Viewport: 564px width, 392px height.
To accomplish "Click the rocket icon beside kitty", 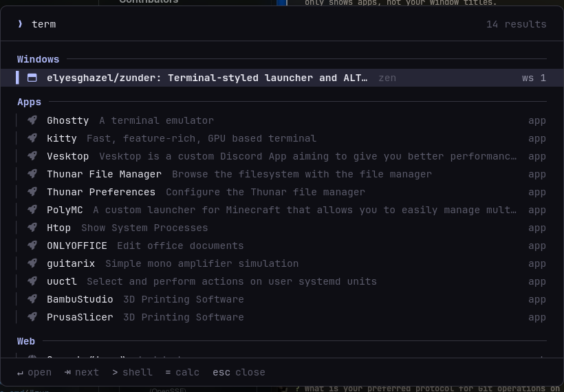I will tap(32, 138).
